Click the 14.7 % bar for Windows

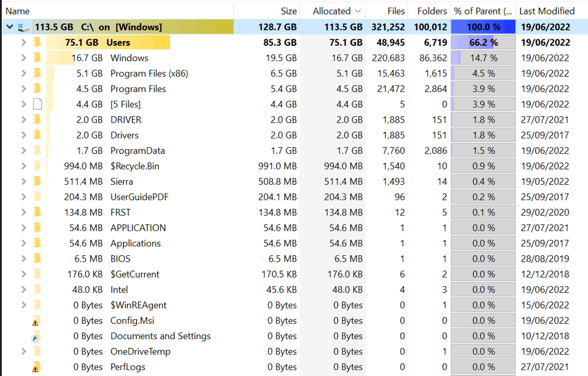coord(483,57)
